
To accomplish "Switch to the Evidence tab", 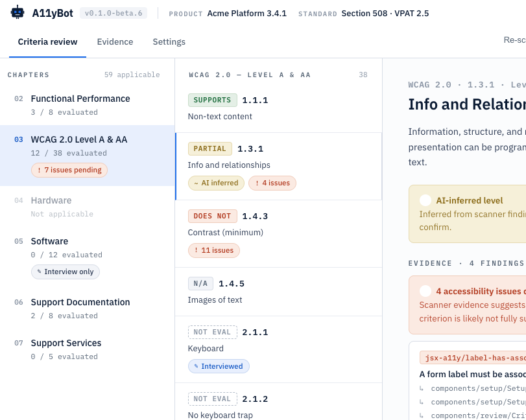I will pos(115,42).
